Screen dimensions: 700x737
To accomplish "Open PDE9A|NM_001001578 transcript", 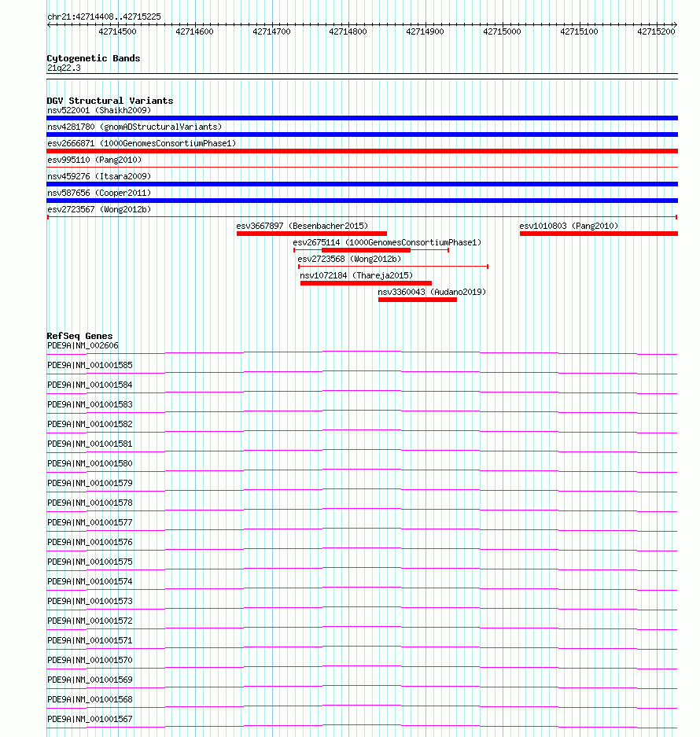I will tap(90, 503).
